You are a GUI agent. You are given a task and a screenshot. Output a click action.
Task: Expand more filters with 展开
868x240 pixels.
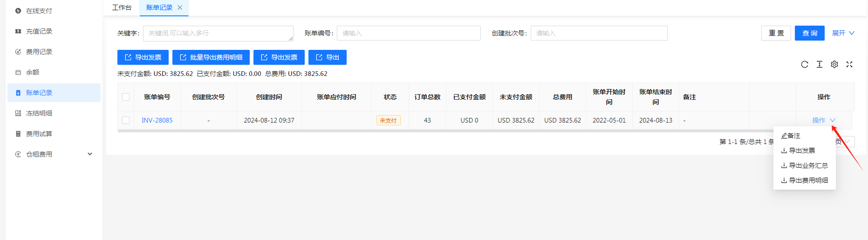[843, 33]
